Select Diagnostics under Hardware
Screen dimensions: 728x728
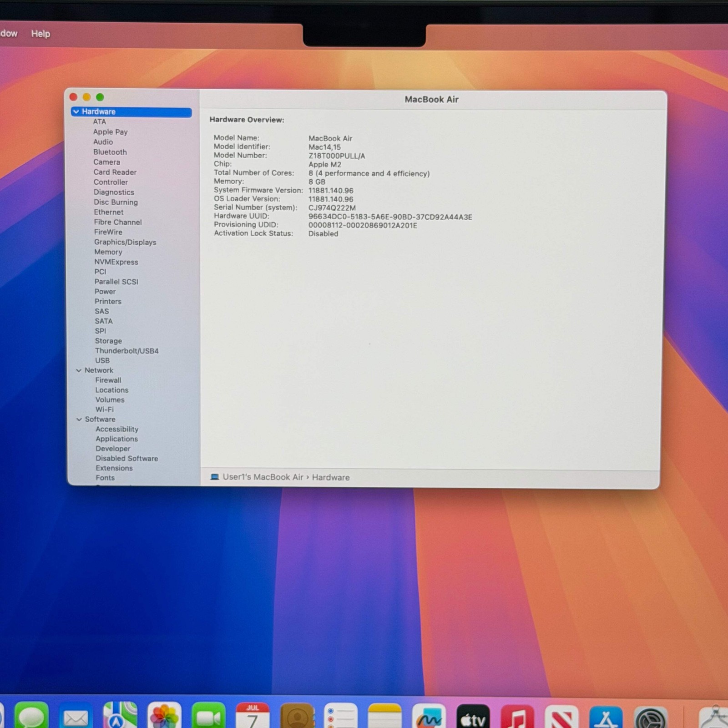coord(114,192)
